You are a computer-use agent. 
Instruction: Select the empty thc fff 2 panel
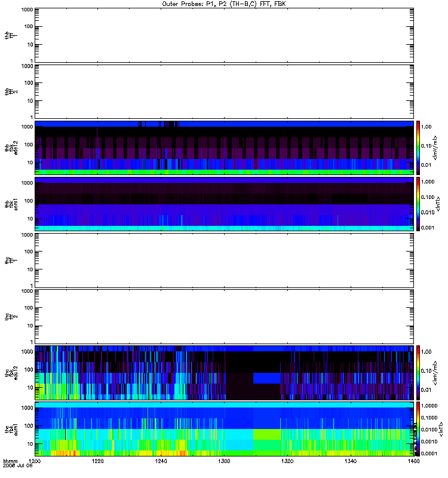pos(224,317)
